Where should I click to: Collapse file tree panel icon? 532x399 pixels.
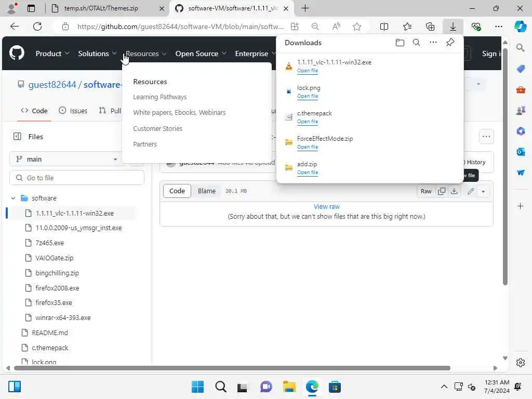coord(17,137)
